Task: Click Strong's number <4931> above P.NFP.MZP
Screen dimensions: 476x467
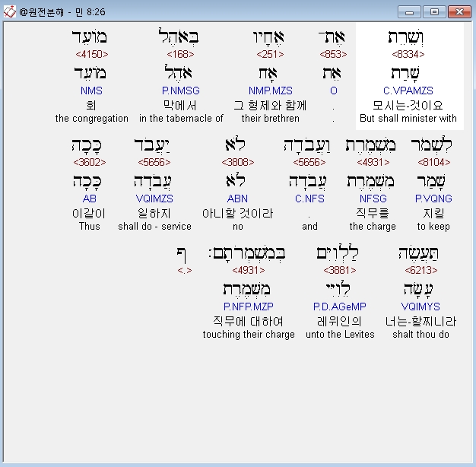Action: (249, 270)
